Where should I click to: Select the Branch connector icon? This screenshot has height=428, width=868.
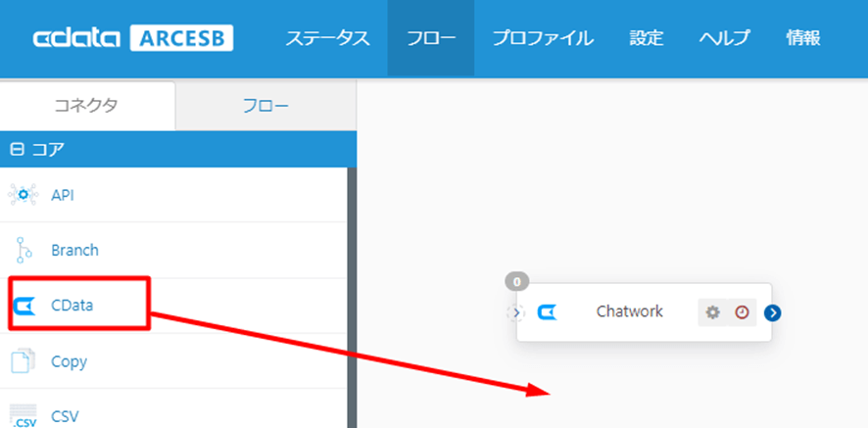click(x=24, y=251)
